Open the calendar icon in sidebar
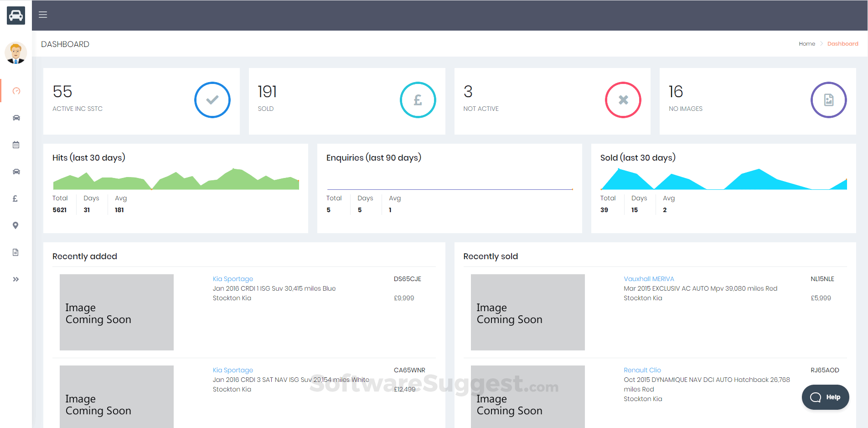 click(16, 145)
